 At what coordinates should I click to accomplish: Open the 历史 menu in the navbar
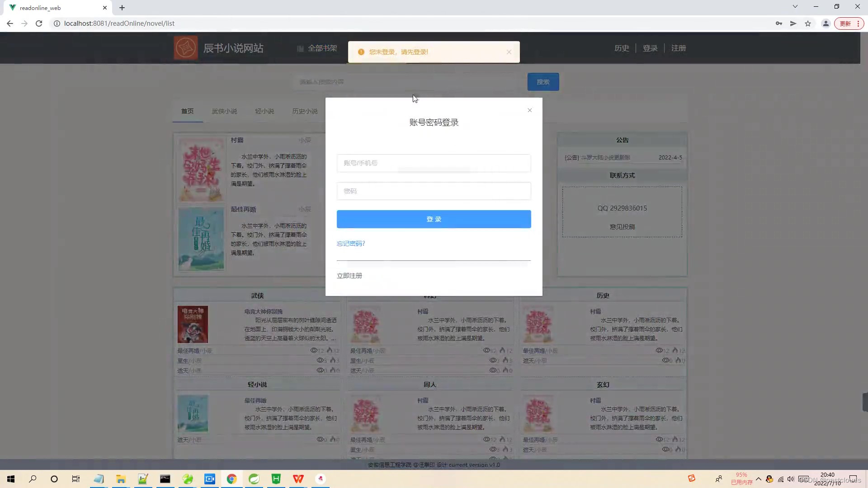621,48
